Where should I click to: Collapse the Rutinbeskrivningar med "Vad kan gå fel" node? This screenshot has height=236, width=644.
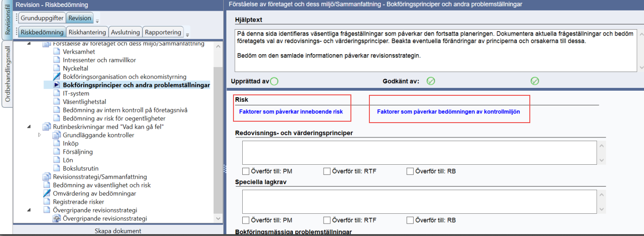pyautogui.click(x=30, y=127)
